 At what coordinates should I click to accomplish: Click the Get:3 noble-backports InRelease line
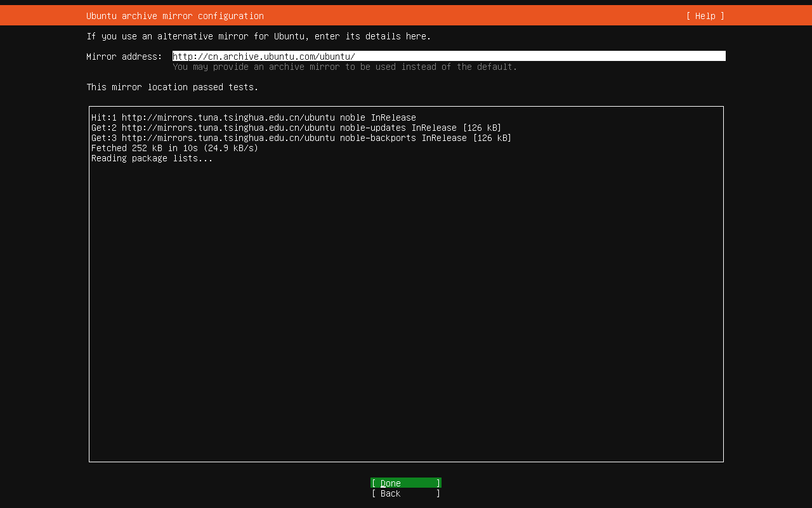[301, 138]
